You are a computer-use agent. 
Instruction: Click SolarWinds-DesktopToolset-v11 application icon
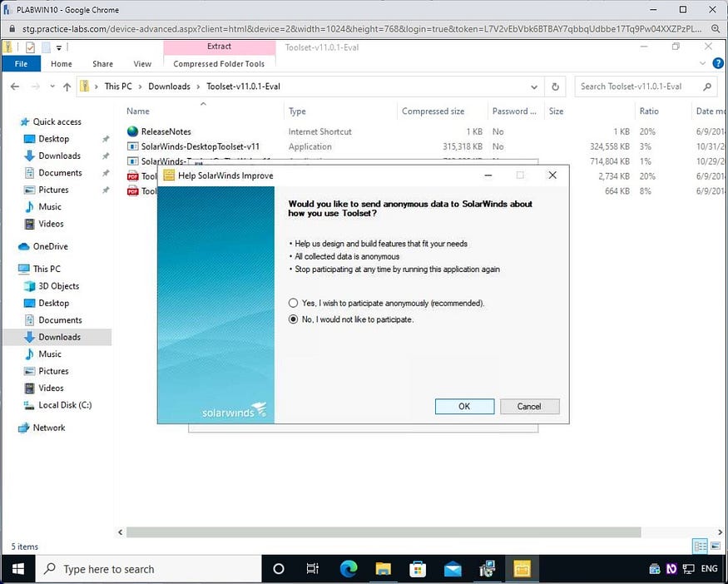pos(133,146)
